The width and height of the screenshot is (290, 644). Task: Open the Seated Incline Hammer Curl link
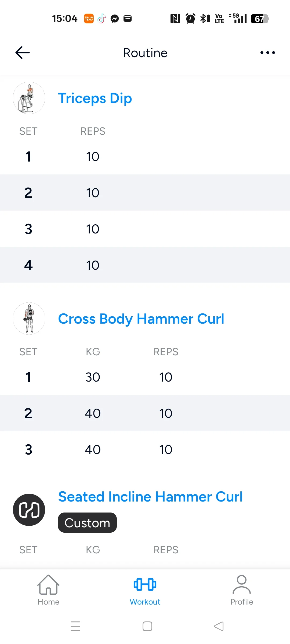coord(150,497)
